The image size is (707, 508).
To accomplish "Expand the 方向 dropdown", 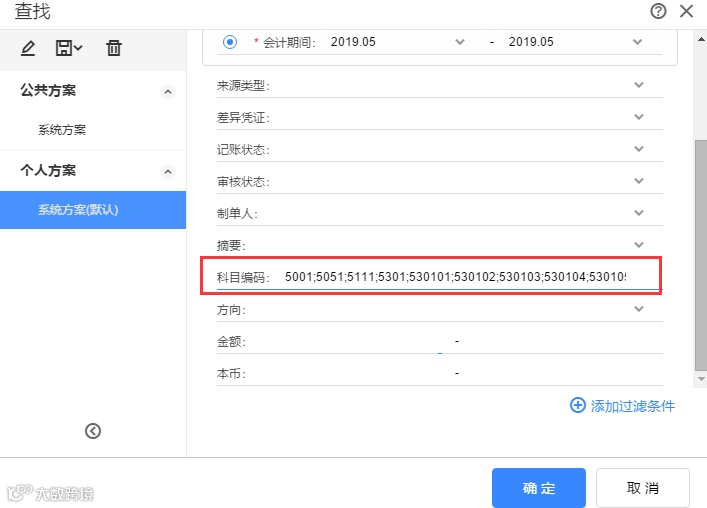I will coord(639,309).
